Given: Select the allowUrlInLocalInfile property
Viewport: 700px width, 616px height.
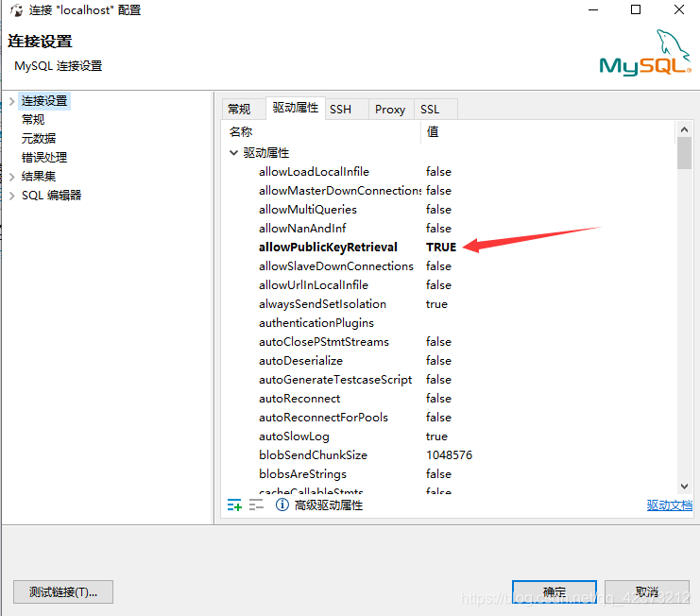Looking at the screenshot, I should pos(314,284).
